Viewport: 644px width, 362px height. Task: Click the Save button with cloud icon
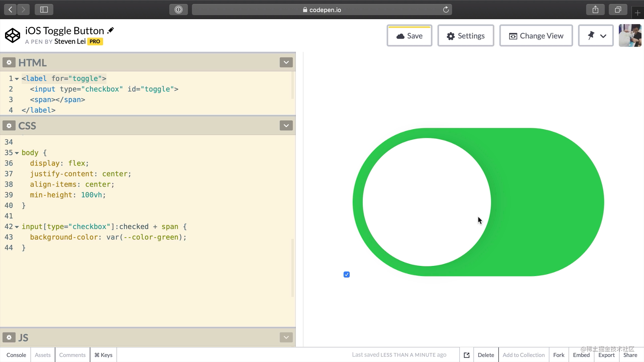coord(409,36)
